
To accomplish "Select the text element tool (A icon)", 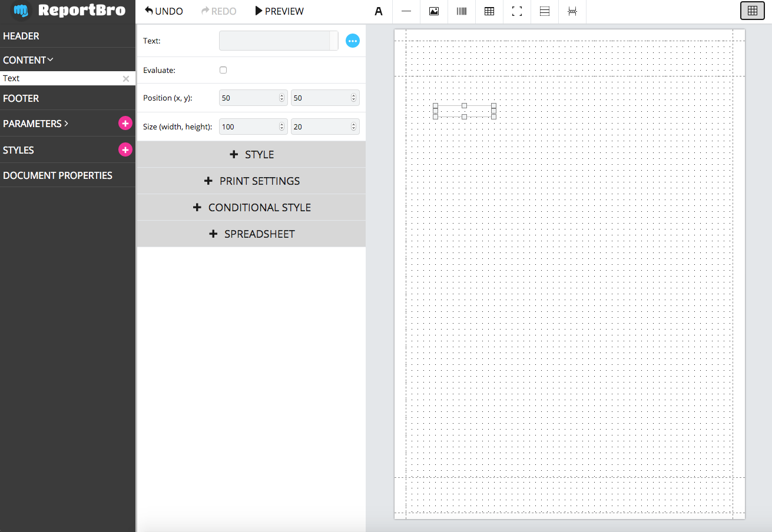I will click(x=379, y=11).
